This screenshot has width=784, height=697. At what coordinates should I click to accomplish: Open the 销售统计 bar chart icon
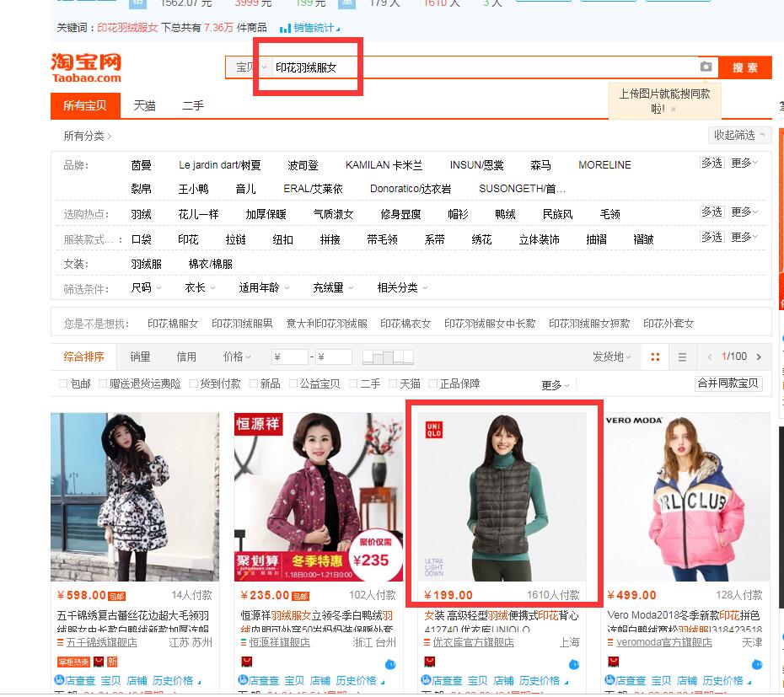285,28
